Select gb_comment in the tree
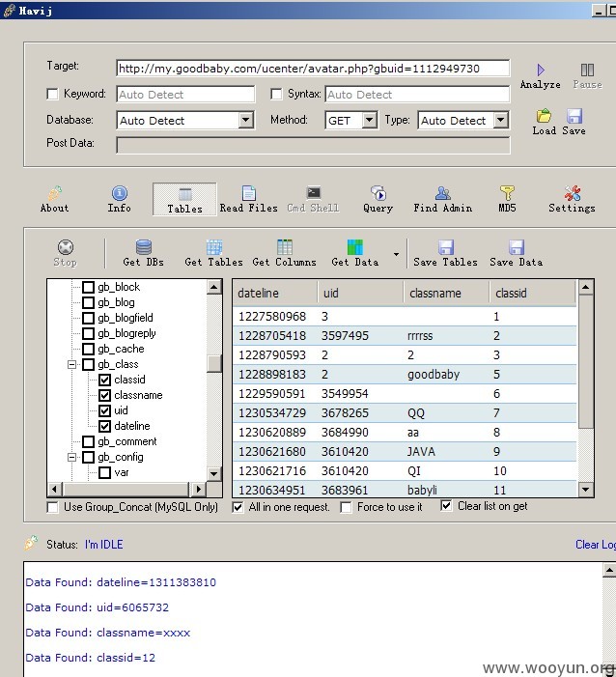Image resolution: width=616 pixels, height=677 pixels. point(126,441)
